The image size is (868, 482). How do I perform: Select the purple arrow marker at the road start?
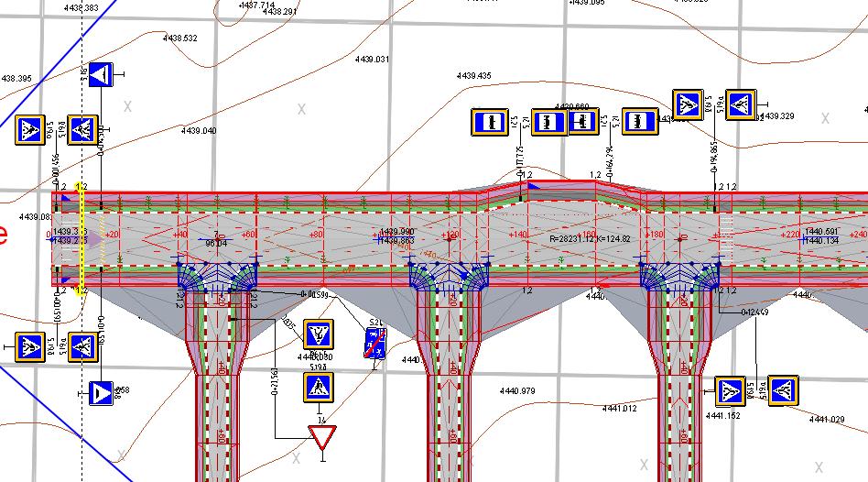(96, 239)
